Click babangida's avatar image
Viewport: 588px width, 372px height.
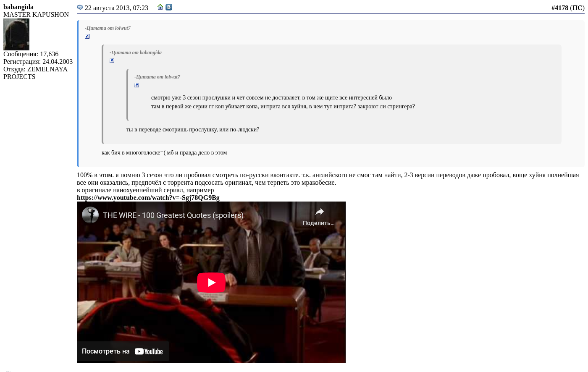pos(16,34)
